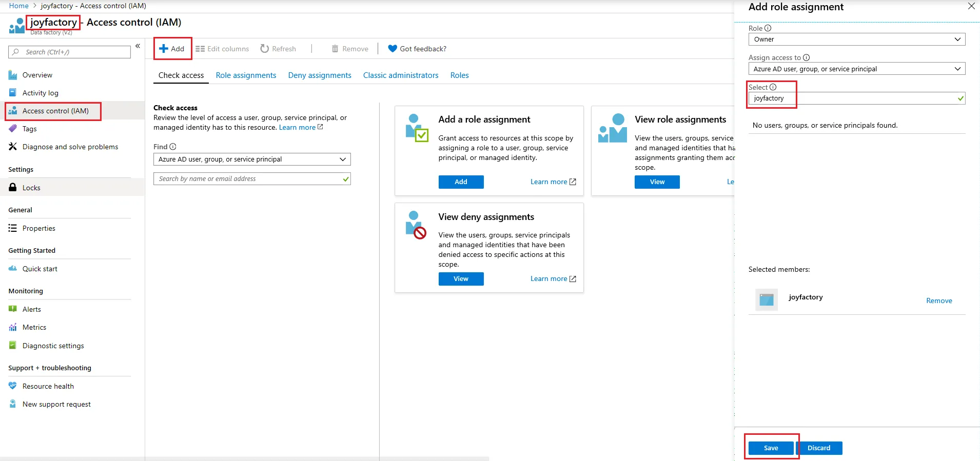Viewport: 980px width, 461px height.
Task: Click View button in View deny assignments card
Action: click(461, 279)
